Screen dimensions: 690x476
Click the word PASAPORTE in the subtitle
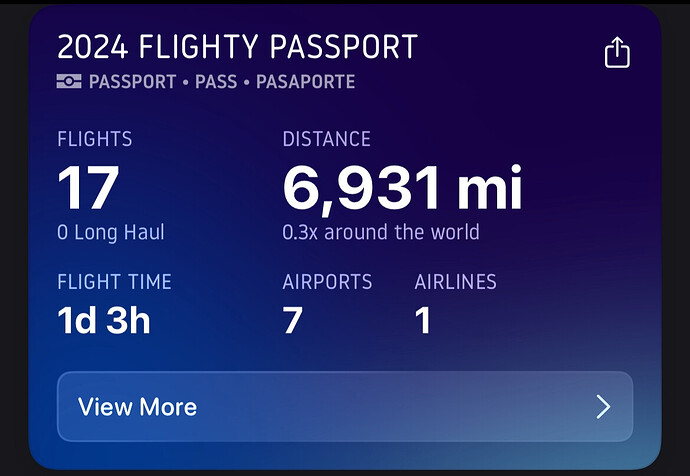[305, 81]
